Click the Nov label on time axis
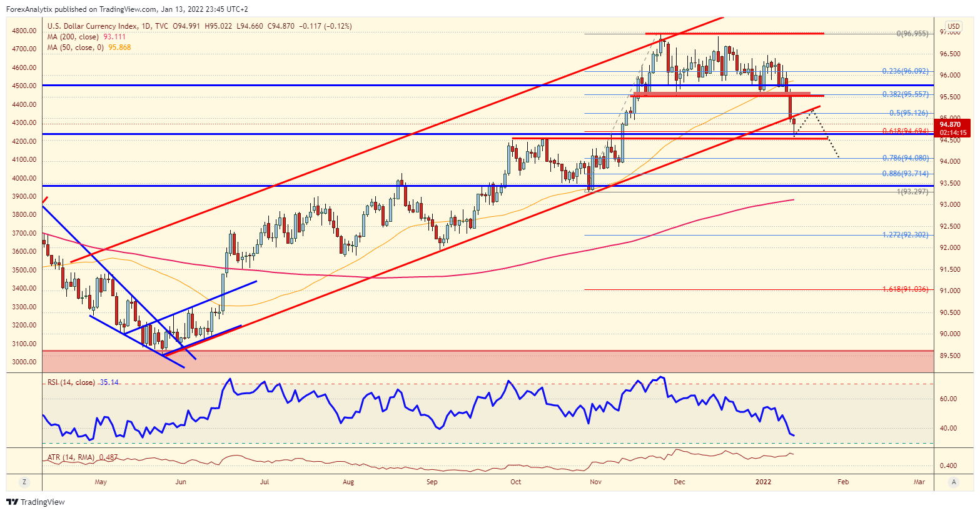Image resolution: width=980 pixels, height=513 pixels. click(x=595, y=482)
